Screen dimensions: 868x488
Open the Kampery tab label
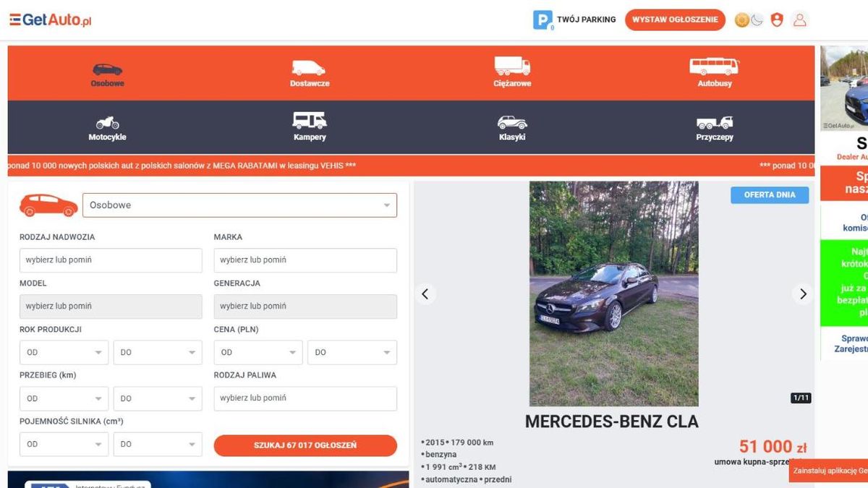310,137
